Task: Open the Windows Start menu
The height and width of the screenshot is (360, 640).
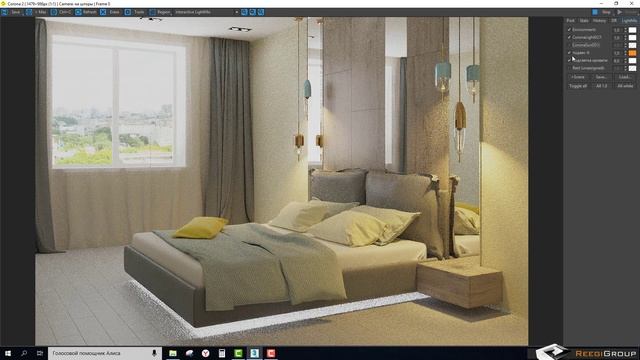Action: pyautogui.click(x=8, y=353)
